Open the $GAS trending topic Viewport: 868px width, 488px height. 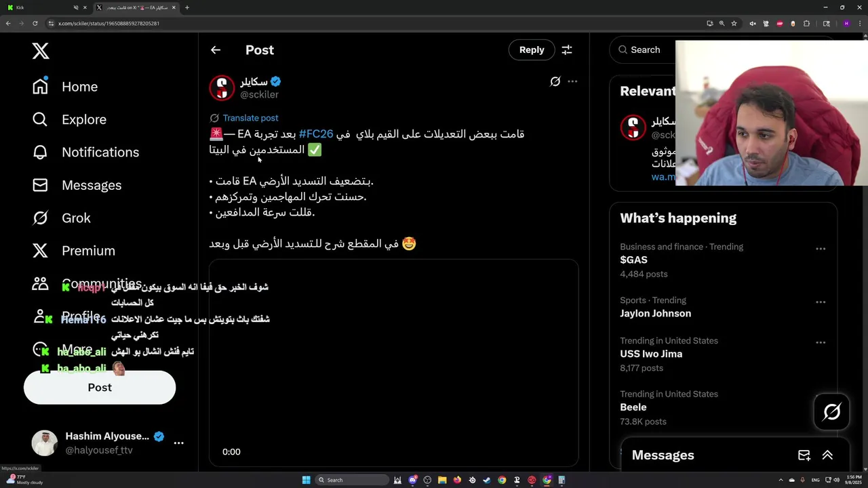point(633,260)
